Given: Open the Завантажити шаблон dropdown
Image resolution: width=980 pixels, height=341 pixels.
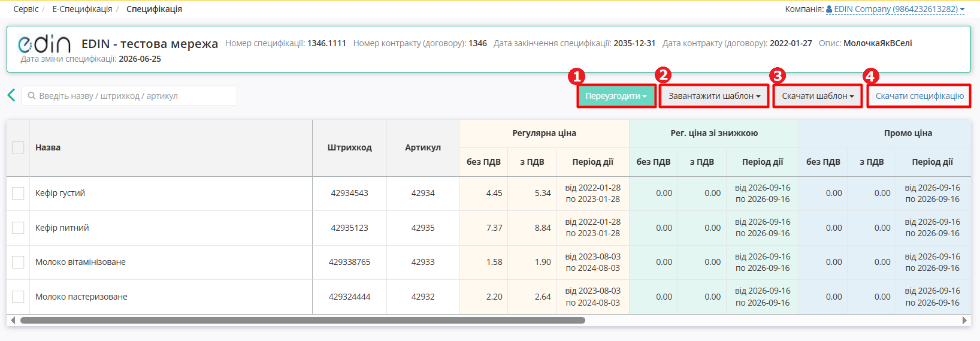Looking at the screenshot, I should (x=714, y=96).
